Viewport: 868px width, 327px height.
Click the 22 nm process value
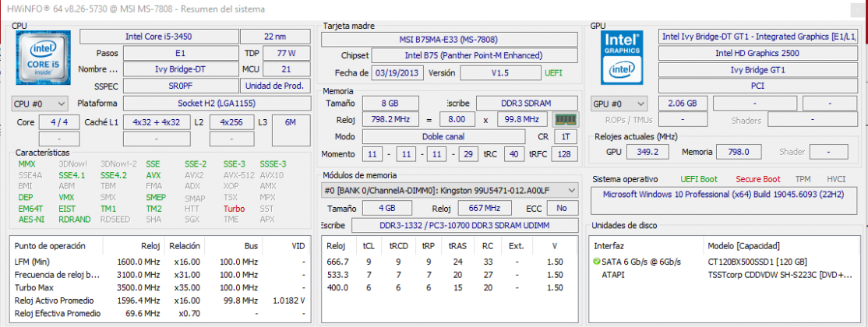274,37
